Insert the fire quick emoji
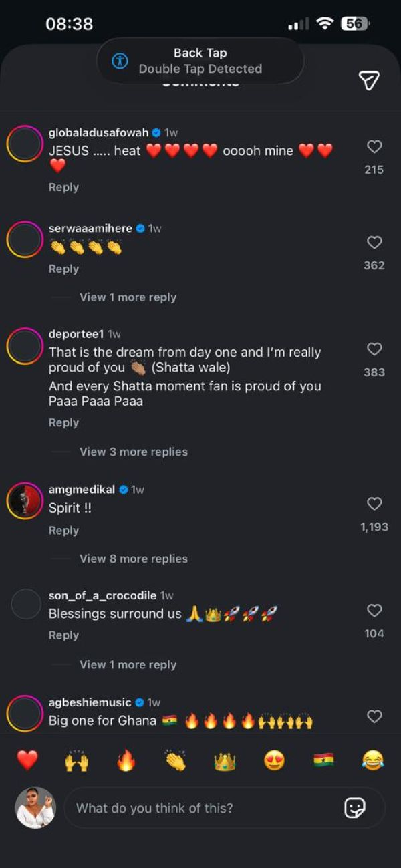401x868 pixels. click(126, 760)
